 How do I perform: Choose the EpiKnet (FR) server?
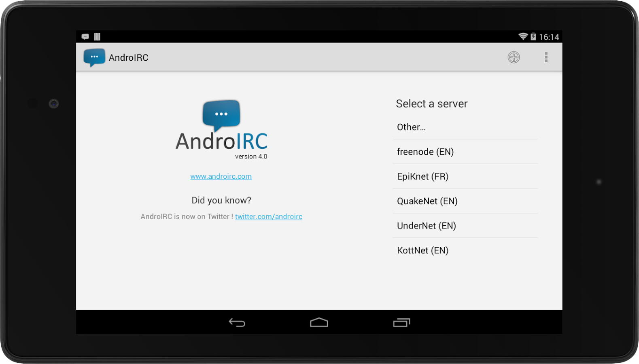pyautogui.click(x=465, y=176)
